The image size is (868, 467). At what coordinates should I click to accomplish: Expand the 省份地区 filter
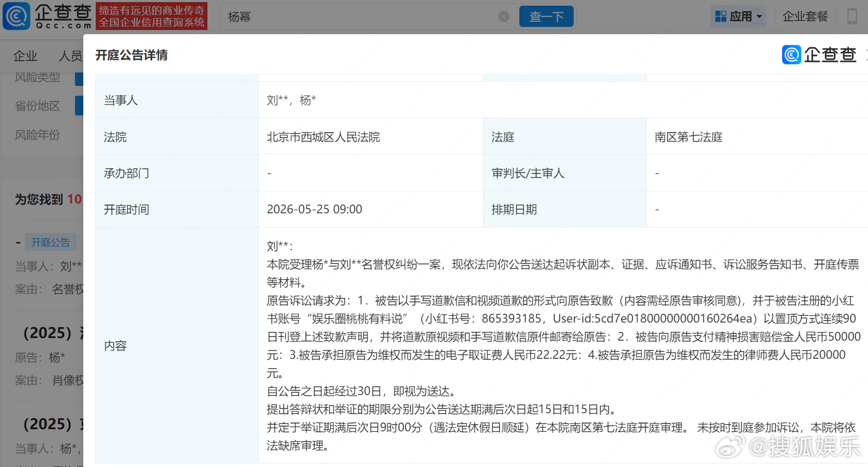(x=37, y=106)
